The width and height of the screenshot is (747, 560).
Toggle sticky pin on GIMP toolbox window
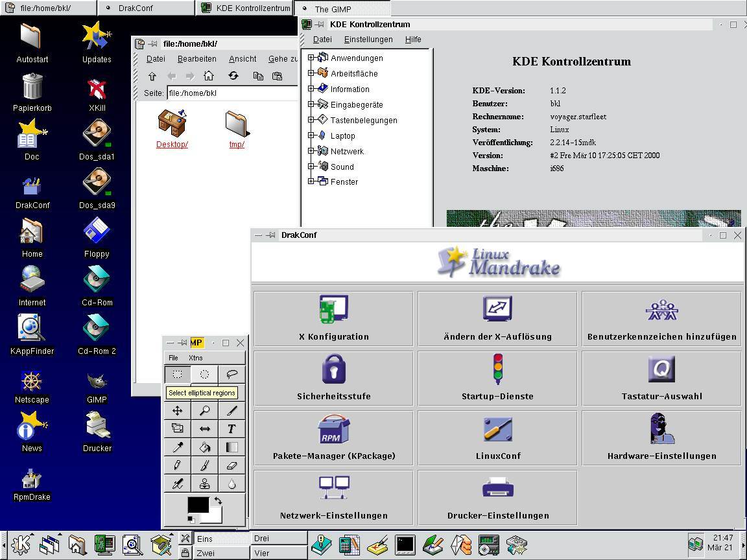tap(183, 343)
